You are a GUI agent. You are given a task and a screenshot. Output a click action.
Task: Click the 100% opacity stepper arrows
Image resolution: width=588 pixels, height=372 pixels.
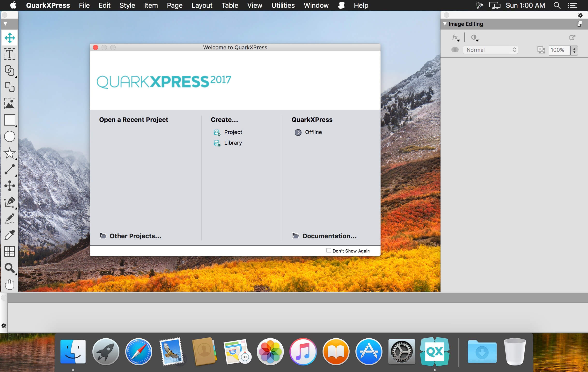pyautogui.click(x=574, y=50)
